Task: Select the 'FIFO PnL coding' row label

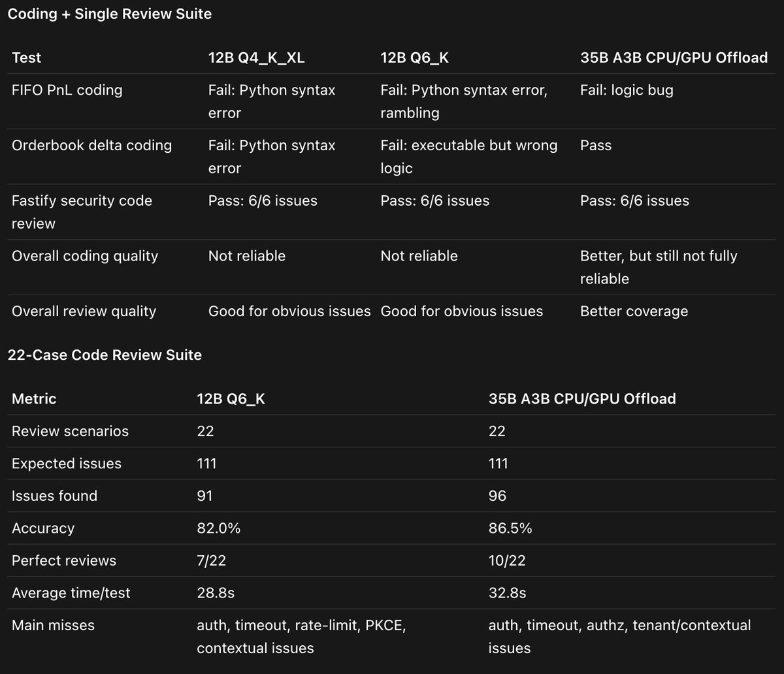Action: tap(67, 89)
